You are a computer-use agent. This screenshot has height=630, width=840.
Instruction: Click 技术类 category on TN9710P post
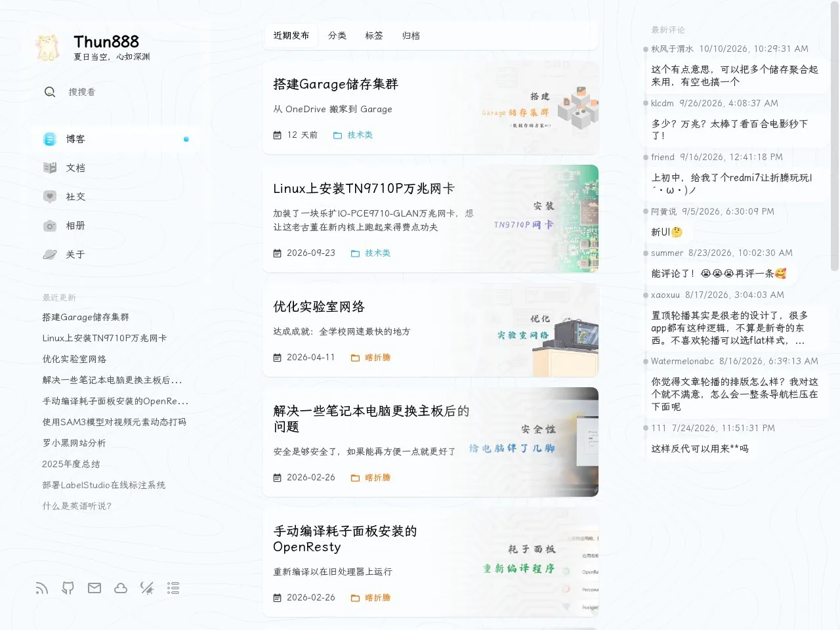point(378,253)
